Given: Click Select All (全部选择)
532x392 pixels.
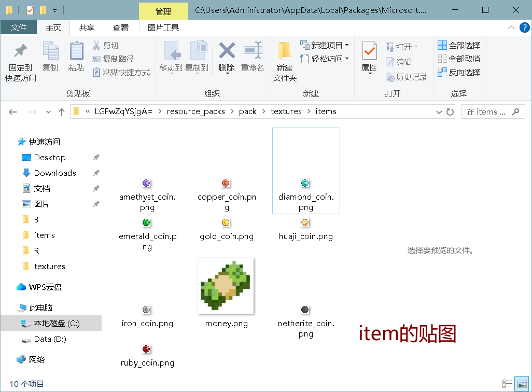Looking at the screenshot, I should [459, 45].
